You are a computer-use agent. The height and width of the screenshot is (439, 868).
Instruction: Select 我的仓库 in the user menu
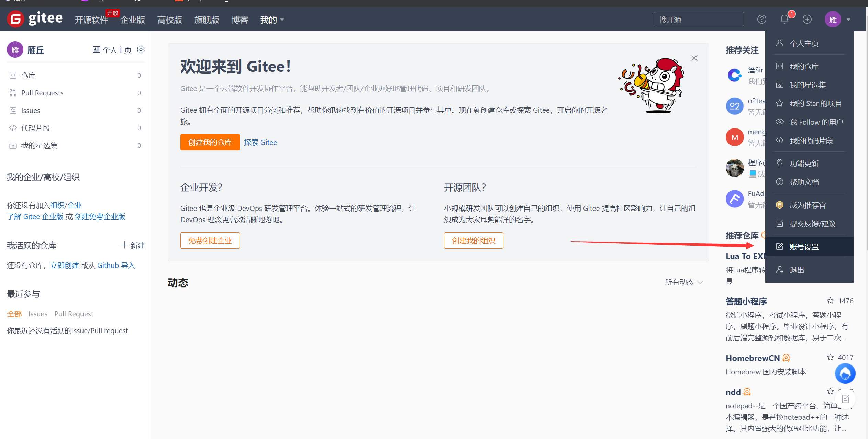(x=809, y=66)
